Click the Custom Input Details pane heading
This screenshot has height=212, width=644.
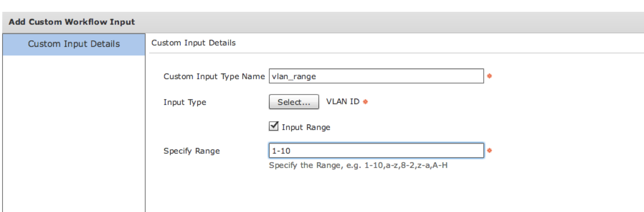[x=193, y=43]
